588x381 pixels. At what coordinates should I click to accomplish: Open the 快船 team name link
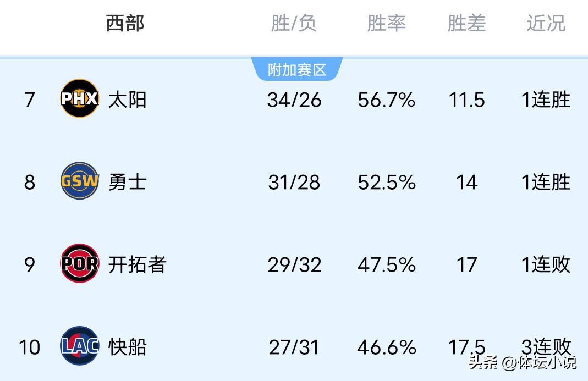pyautogui.click(x=127, y=347)
